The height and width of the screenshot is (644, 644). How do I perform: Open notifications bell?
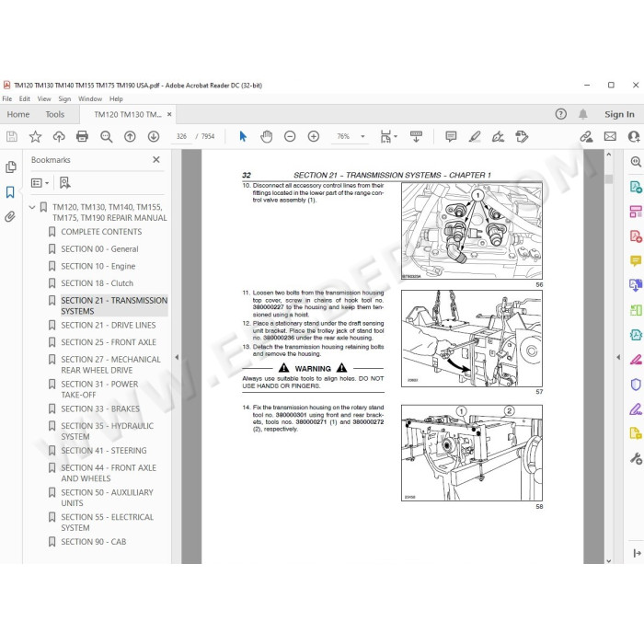(x=582, y=114)
